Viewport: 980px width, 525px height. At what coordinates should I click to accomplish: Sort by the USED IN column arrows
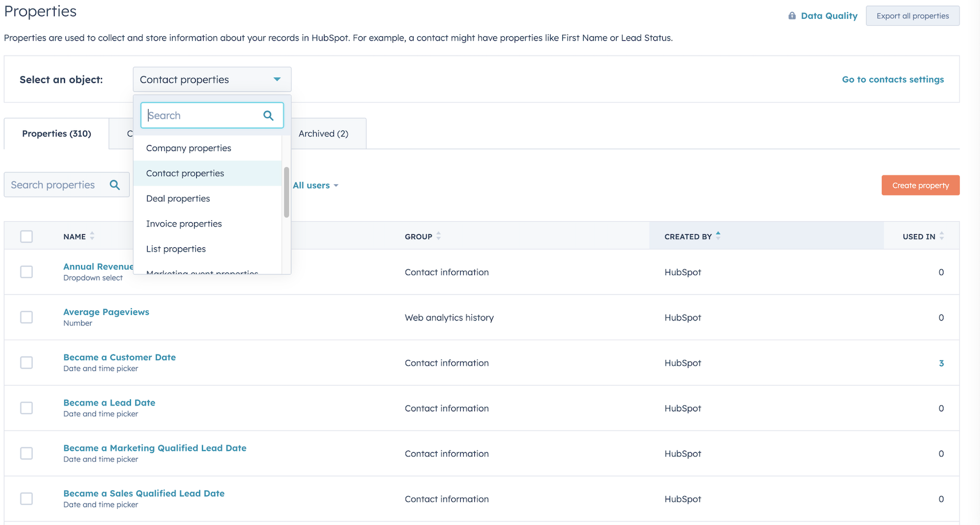tap(941, 236)
